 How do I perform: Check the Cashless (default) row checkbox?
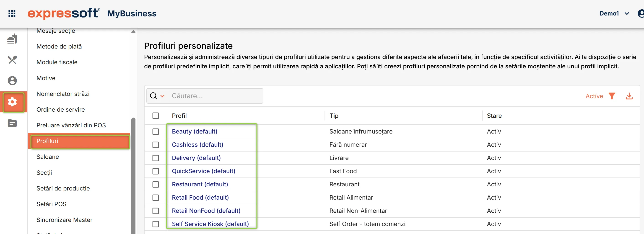tap(156, 145)
